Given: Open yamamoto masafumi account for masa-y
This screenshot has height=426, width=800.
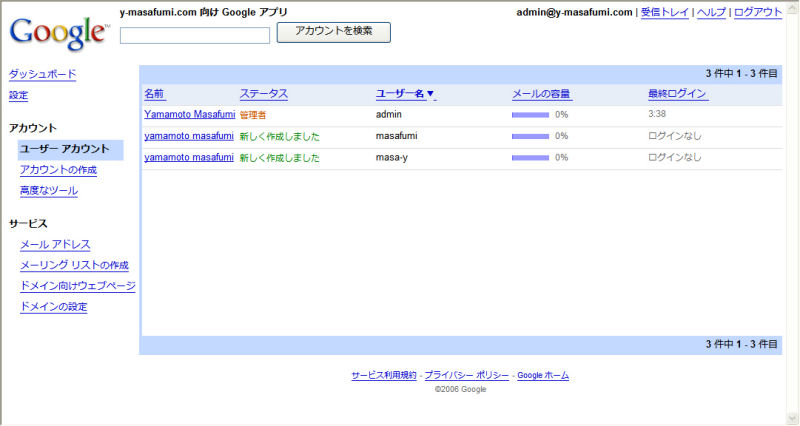Looking at the screenshot, I should (x=189, y=158).
